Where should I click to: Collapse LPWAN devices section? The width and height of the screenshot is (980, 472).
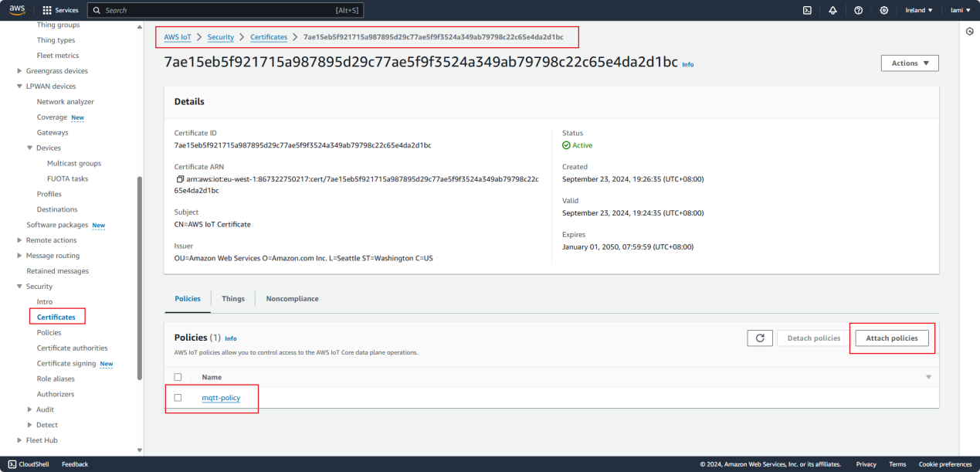pyautogui.click(x=19, y=87)
